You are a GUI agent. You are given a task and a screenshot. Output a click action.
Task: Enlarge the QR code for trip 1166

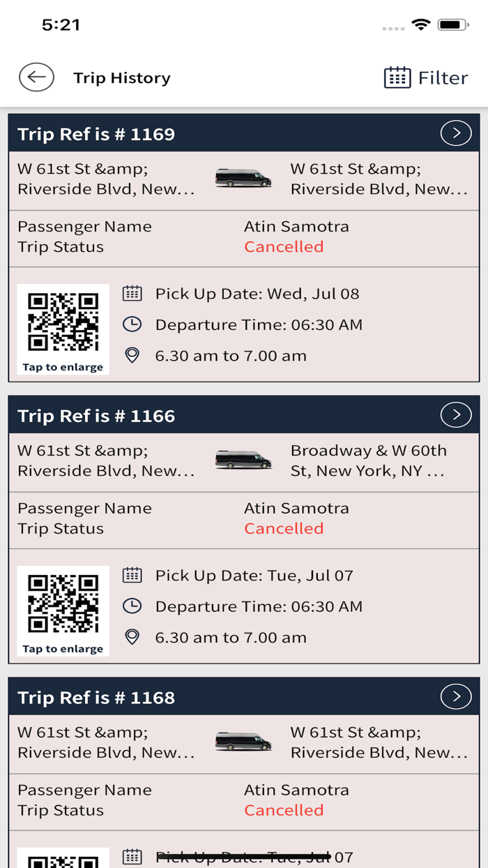pos(63,611)
